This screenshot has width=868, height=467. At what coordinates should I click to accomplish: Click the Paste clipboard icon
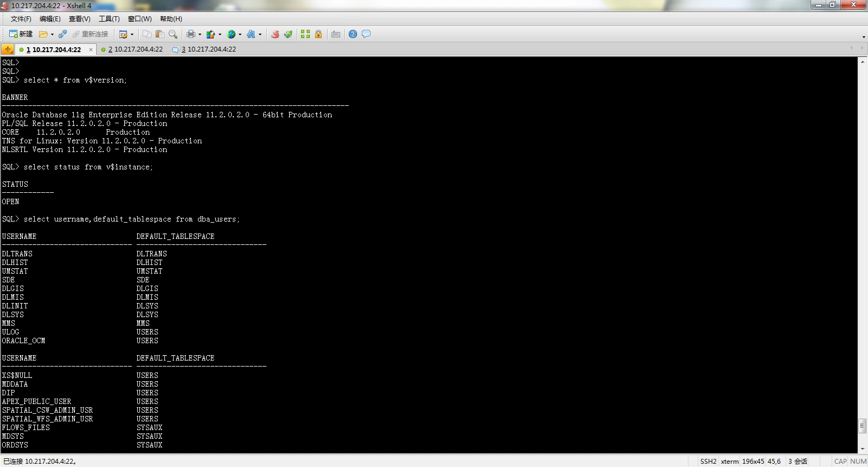coord(159,34)
